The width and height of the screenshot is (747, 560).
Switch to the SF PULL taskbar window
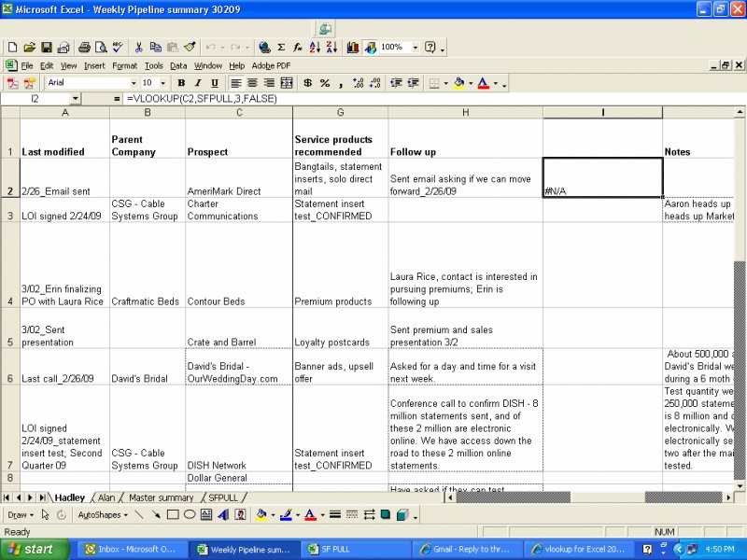tap(358, 549)
